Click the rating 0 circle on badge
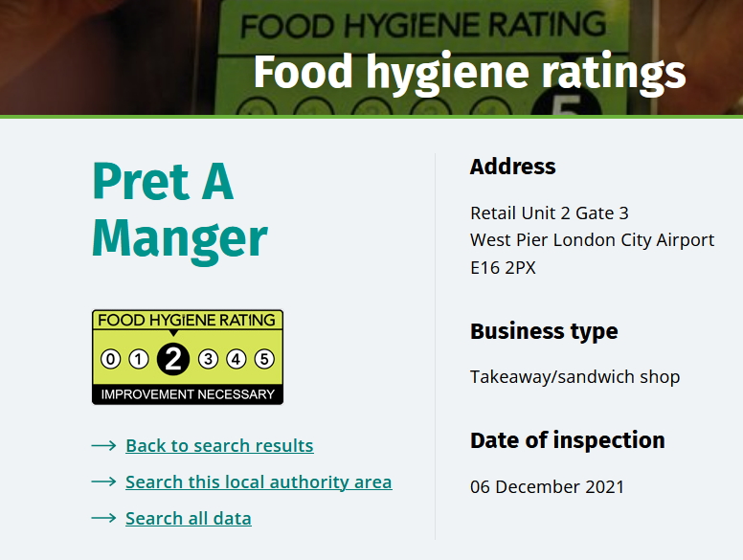The height and width of the screenshot is (560, 743). pyautogui.click(x=111, y=360)
